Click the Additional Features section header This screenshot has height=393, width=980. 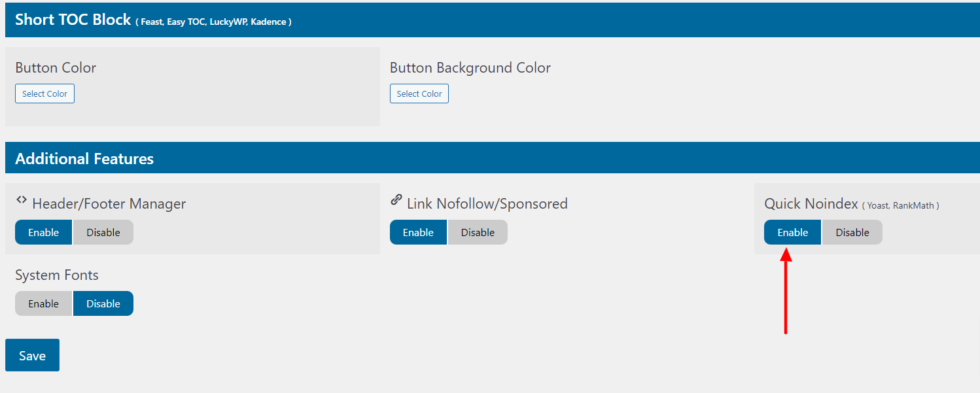(x=84, y=158)
